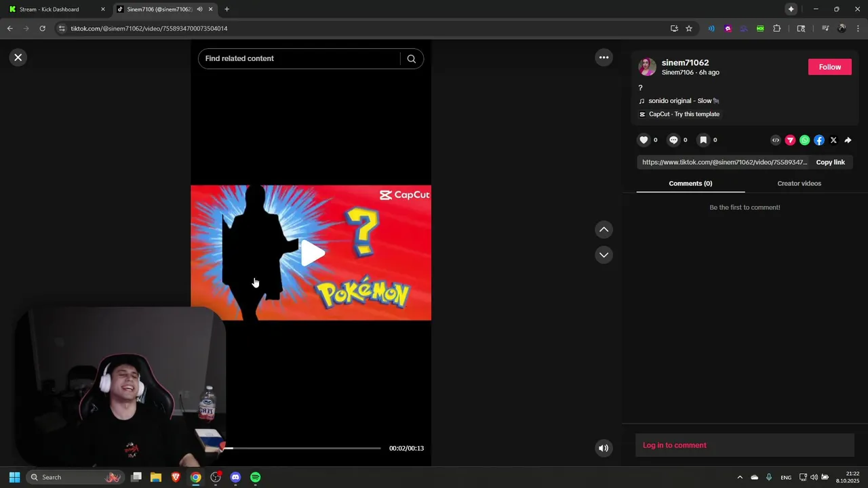Go to the next video with down arrow
Screen dimensions: 868x488
604,255
